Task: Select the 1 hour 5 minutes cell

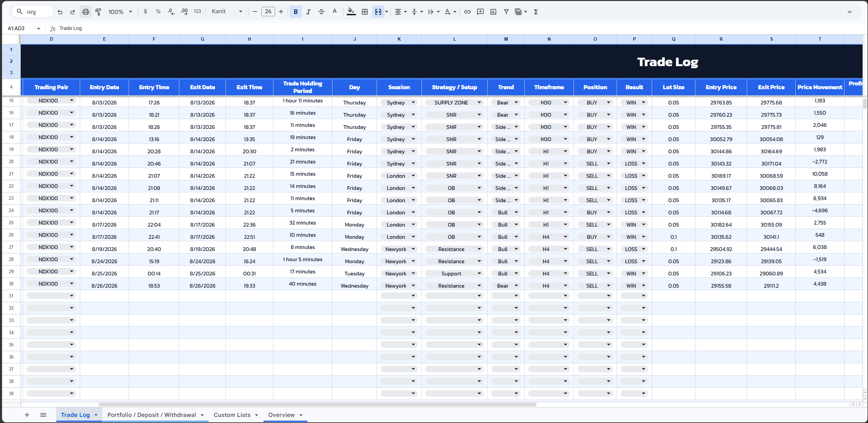Action: (x=303, y=259)
